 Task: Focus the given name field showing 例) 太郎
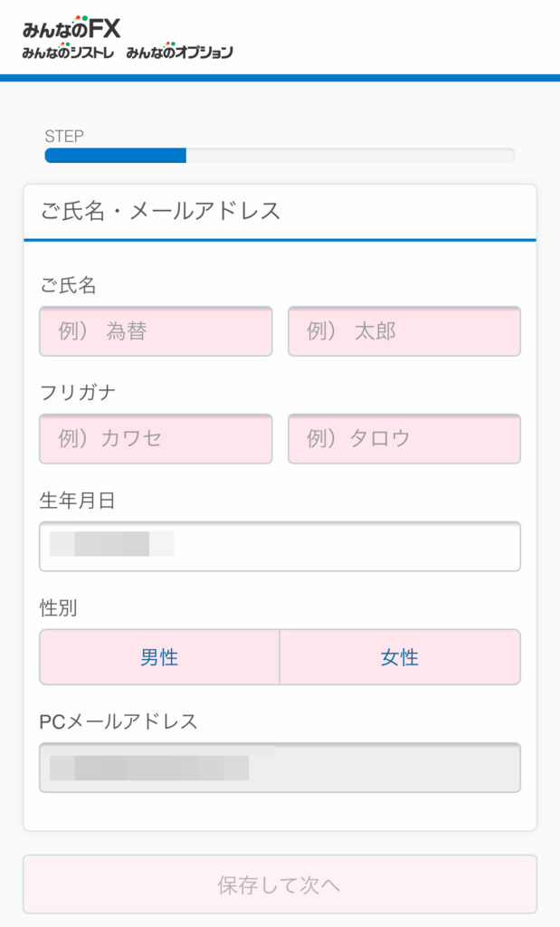coord(404,331)
